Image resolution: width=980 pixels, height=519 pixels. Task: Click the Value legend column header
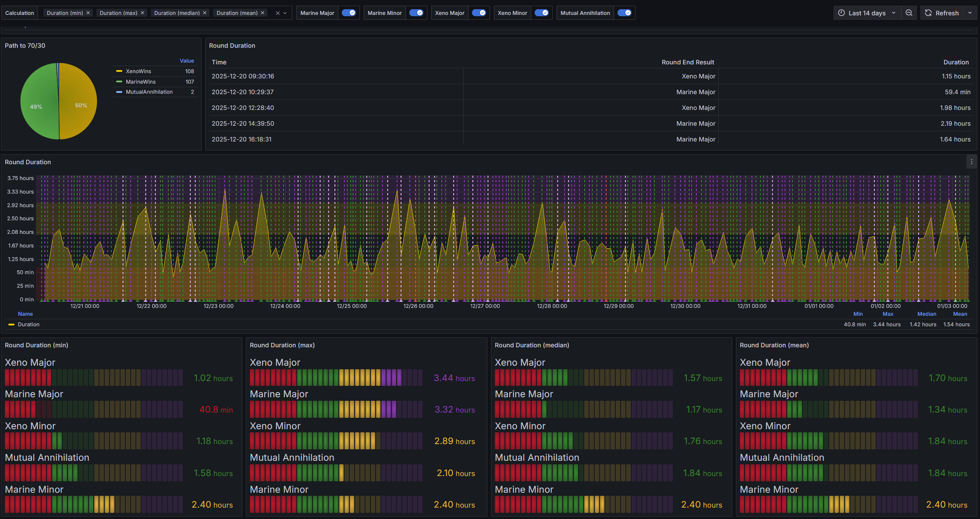click(x=187, y=61)
